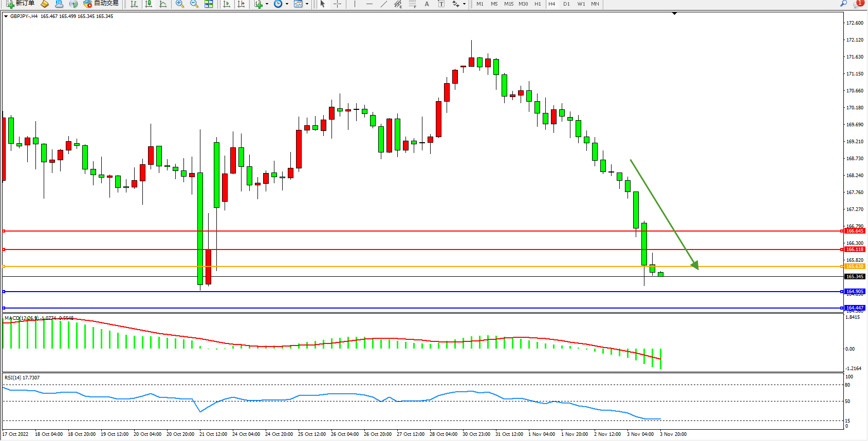Select the Fibonacci retracement tool
Viewport: 868px width, 441px height.
[412, 4]
